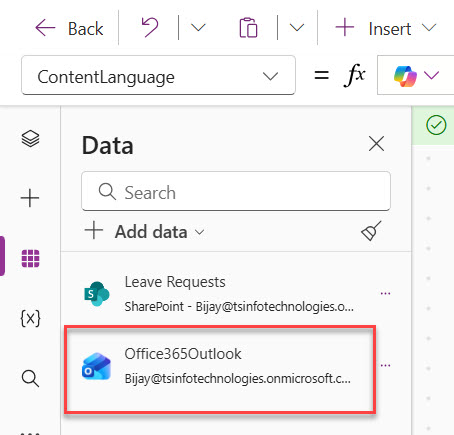
Task: Click the Insert plus sidebar icon
Action: tap(30, 198)
